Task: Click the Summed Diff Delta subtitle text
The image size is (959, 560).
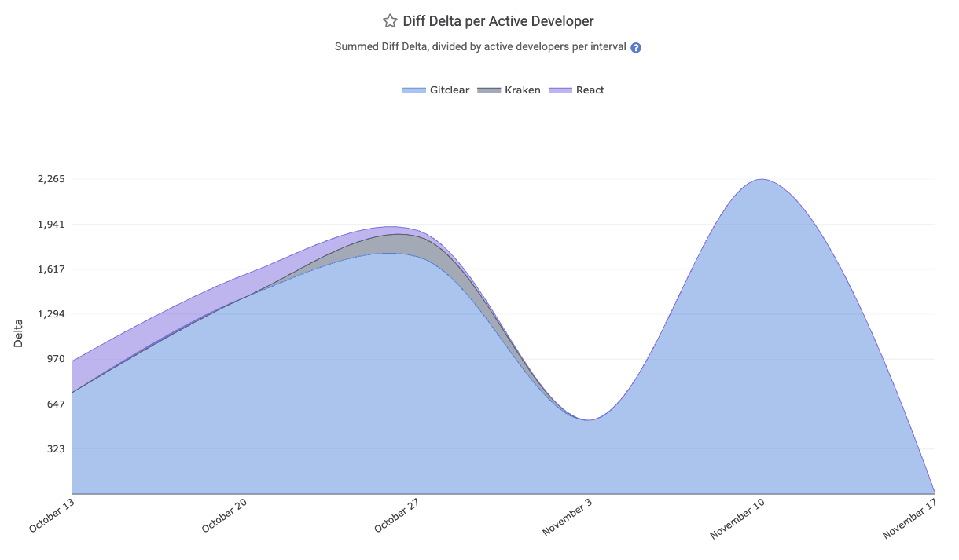Action: [480, 47]
